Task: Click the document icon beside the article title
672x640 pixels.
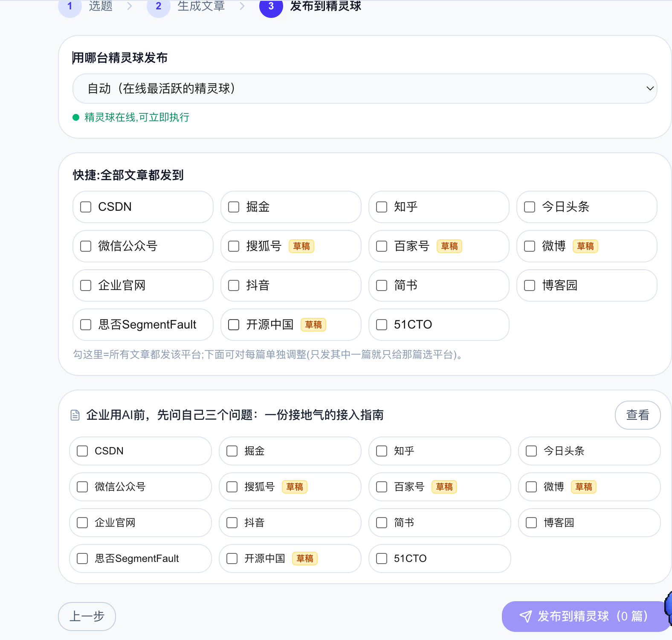Action: [75, 415]
